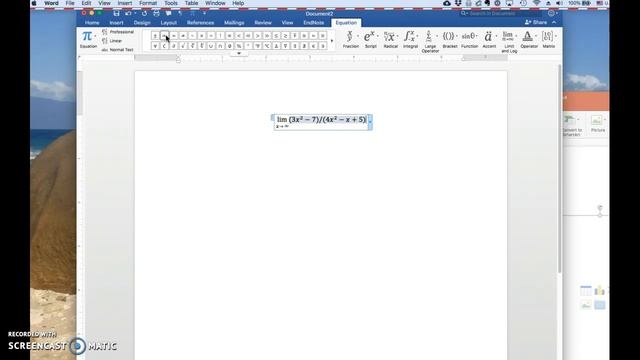Insert the square root symbol
The image size is (640, 360).
tap(183, 46)
